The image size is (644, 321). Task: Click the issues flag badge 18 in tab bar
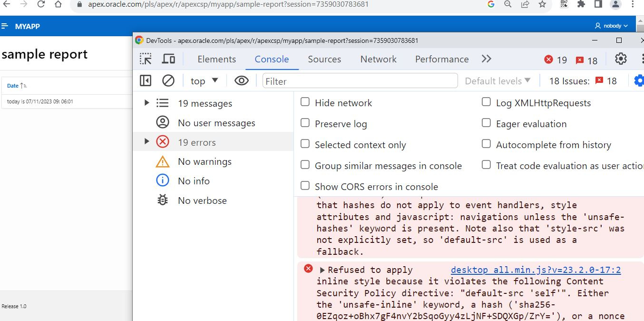point(586,60)
